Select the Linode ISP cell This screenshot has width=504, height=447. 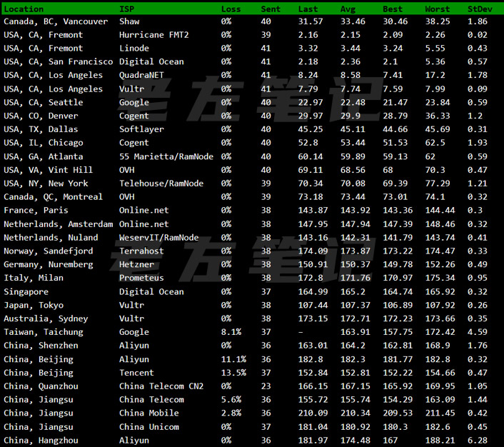134,49
